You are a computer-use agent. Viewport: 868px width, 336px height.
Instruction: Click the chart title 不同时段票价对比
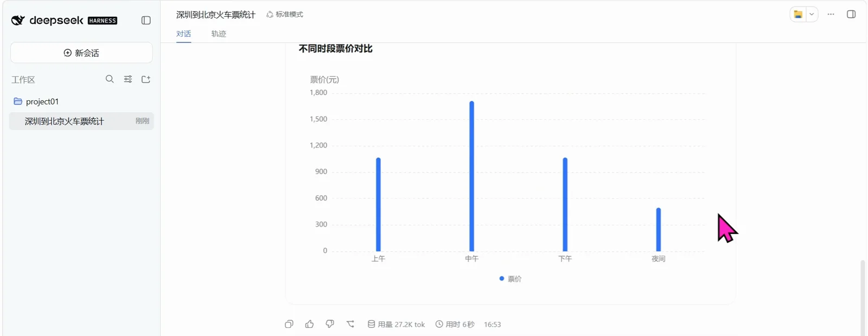coord(335,49)
